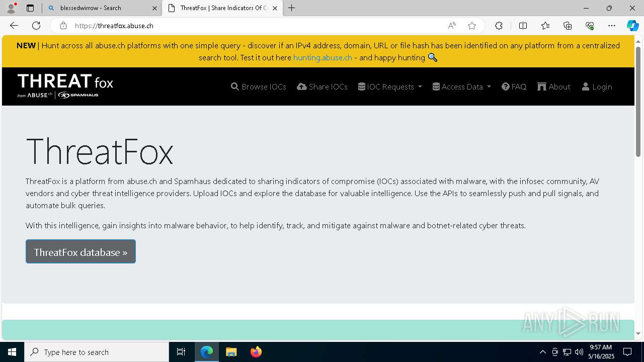Enable split screen view
Image resolution: width=644 pixels, height=362 pixels.
click(523, 26)
